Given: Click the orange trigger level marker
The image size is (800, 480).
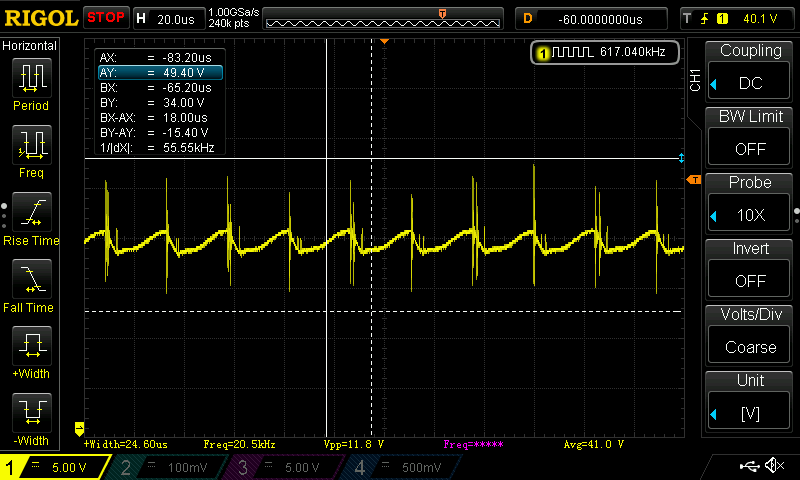Looking at the screenshot, I should click(x=693, y=179).
